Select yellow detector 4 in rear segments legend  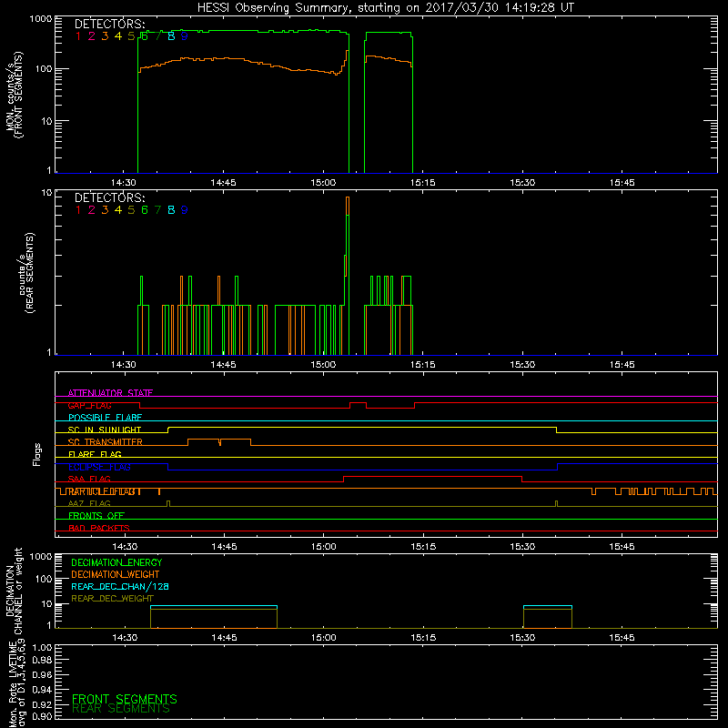[118, 210]
